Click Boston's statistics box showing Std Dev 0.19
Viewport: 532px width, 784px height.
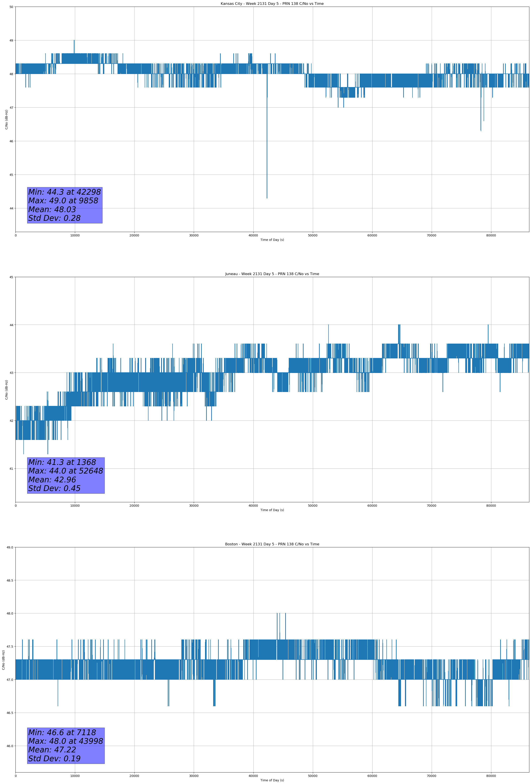pyautogui.click(x=66, y=746)
